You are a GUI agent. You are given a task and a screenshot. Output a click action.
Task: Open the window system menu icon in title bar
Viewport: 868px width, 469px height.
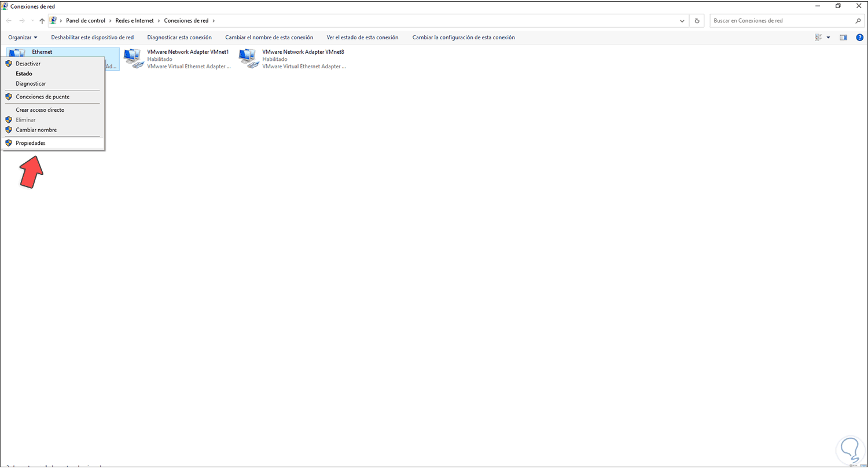tap(6, 6)
